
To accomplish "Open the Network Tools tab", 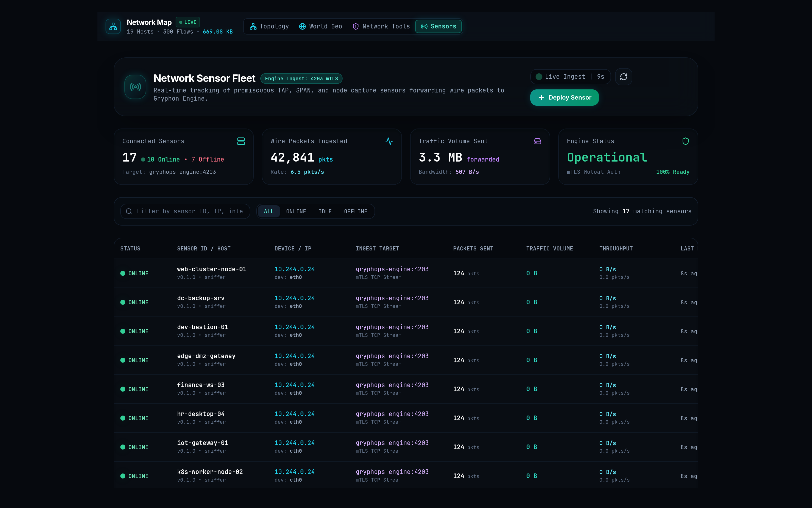I will (x=381, y=26).
